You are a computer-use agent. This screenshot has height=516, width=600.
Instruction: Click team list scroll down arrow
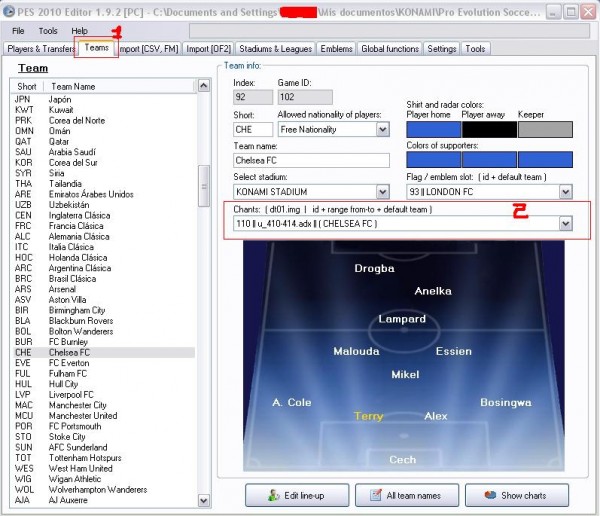click(204, 500)
